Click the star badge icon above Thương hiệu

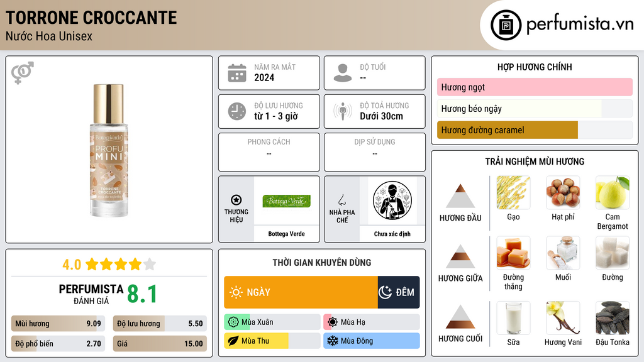click(x=236, y=200)
